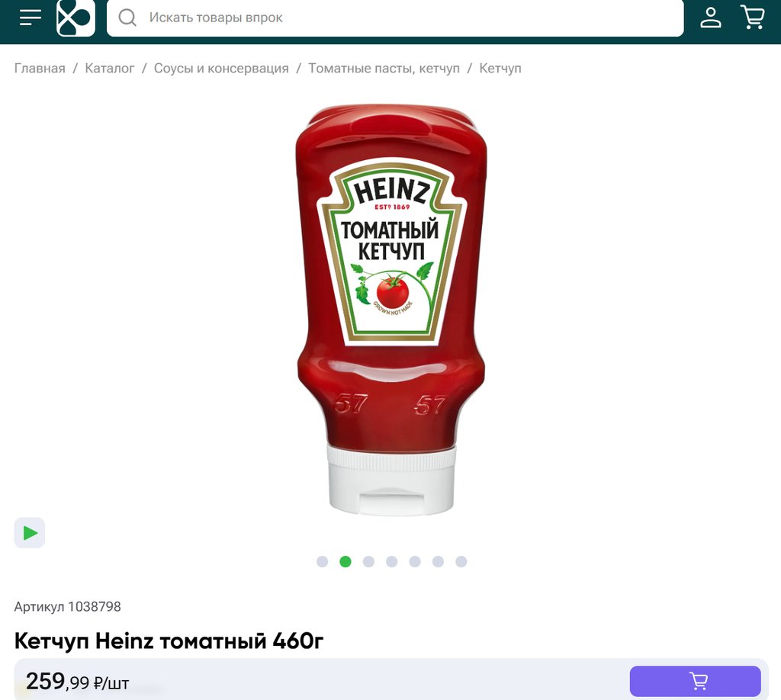The image size is (781, 700).
Task: Click the price '259,99 ₽/шт'
Action: pos(77,682)
